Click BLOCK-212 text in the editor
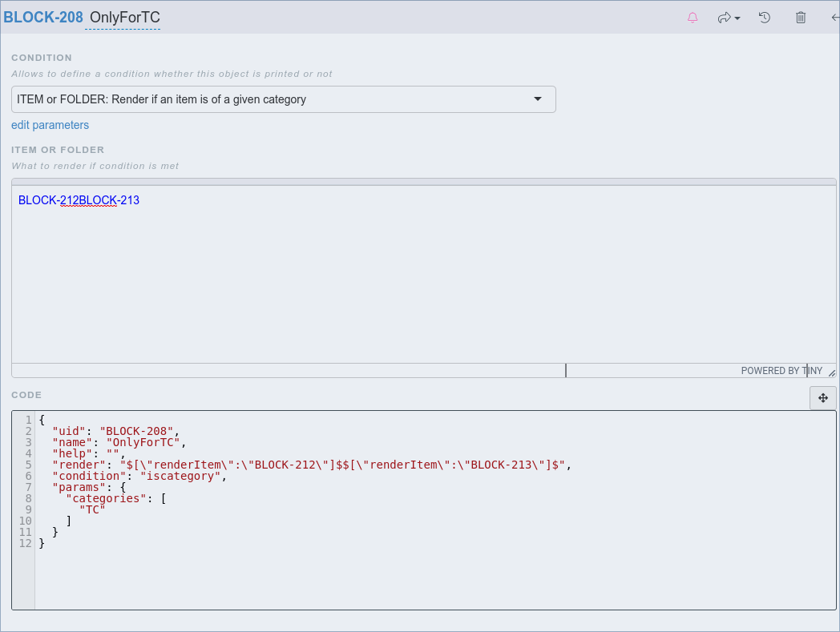 48,200
